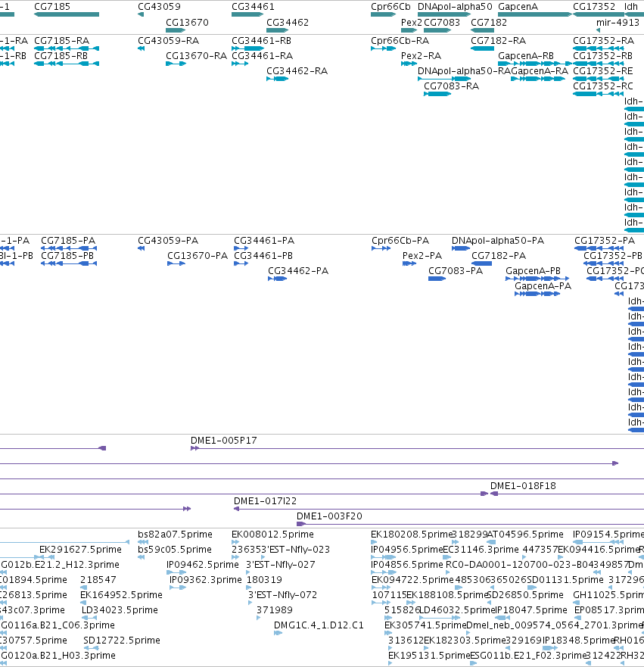Select protein CG7185-PB

click(67, 256)
